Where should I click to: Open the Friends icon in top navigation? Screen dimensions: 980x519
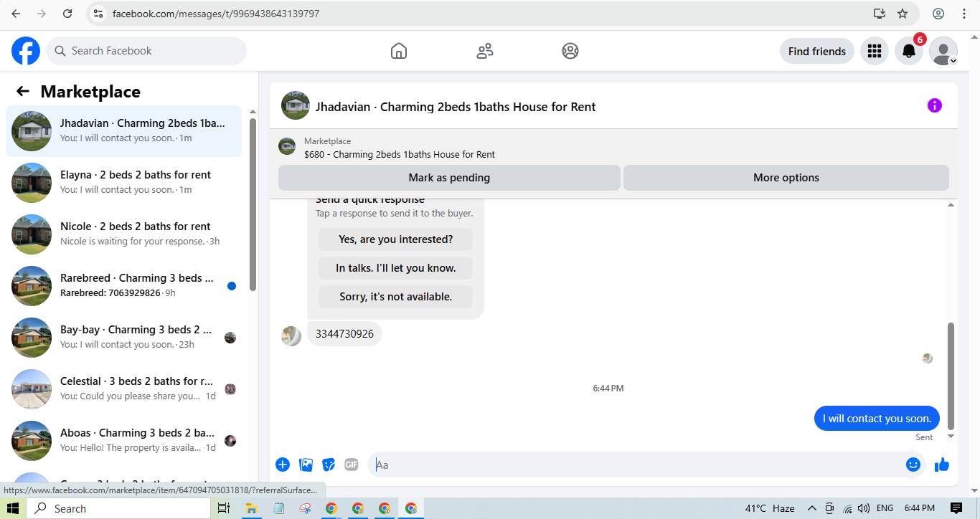pyautogui.click(x=485, y=51)
